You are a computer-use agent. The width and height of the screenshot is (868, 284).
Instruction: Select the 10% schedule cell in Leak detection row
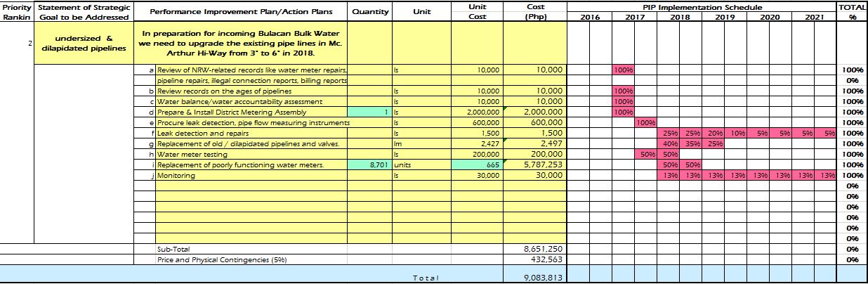(735, 134)
